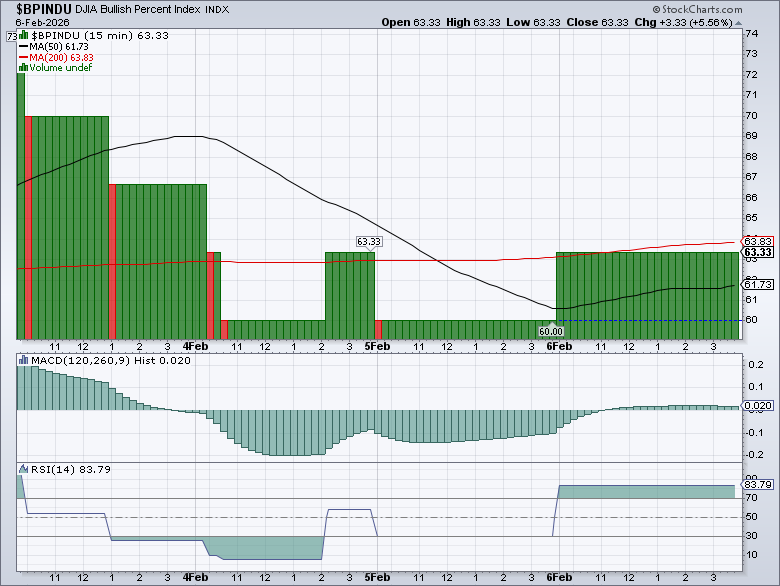780x586 pixels.
Task: Click the 61.73 arrow price tag
Action: point(757,285)
